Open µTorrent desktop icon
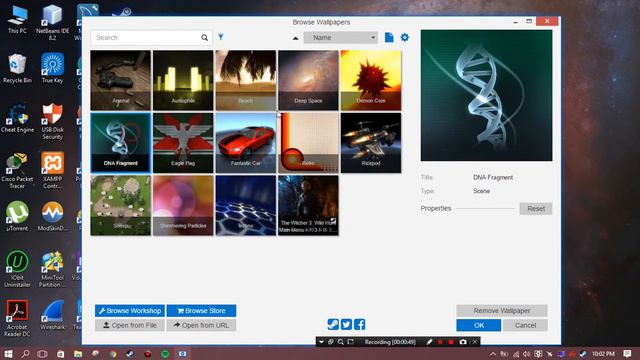This screenshot has width=640, height=360. pyautogui.click(x=17, y=216)
